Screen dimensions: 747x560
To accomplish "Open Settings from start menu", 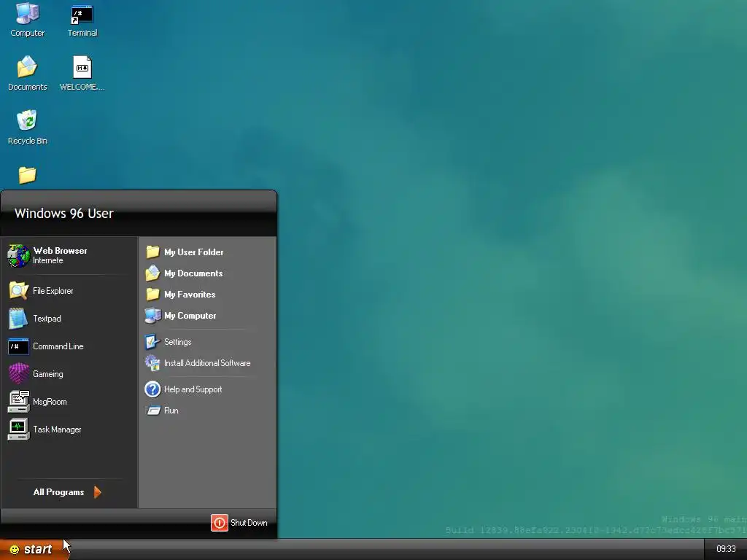I will tap(178, 341).
